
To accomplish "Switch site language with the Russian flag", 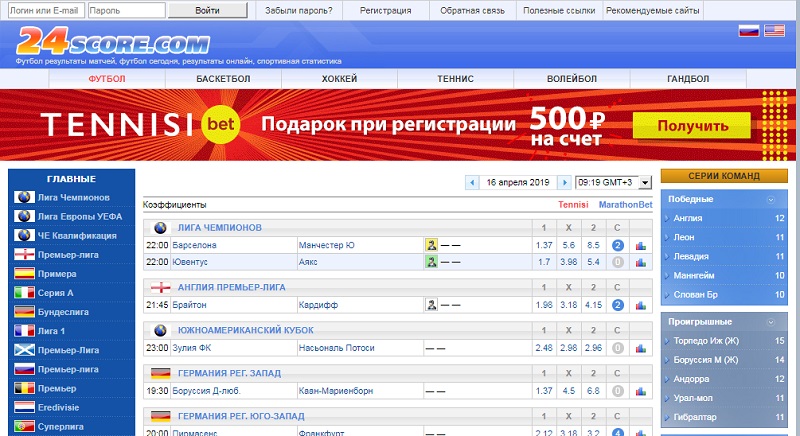I will click(749, 31).
